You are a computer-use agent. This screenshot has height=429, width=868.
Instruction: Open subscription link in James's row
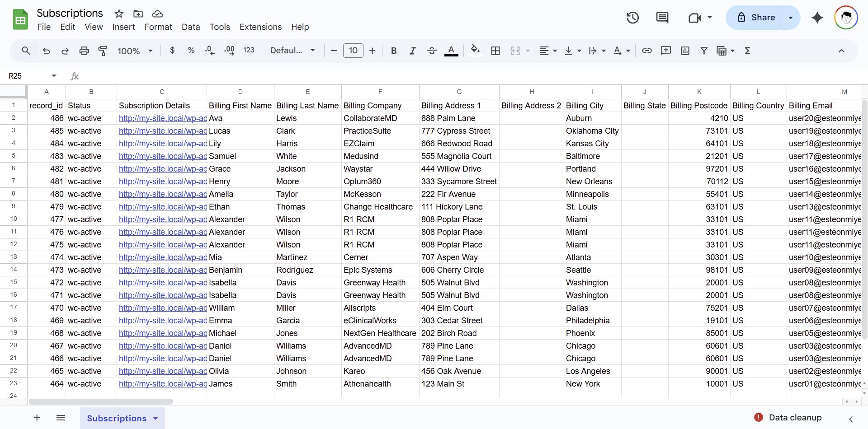(x=163, y=384)
